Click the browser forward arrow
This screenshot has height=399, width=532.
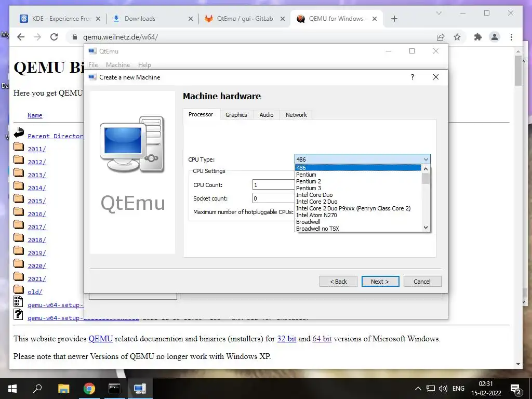point(37,37)
